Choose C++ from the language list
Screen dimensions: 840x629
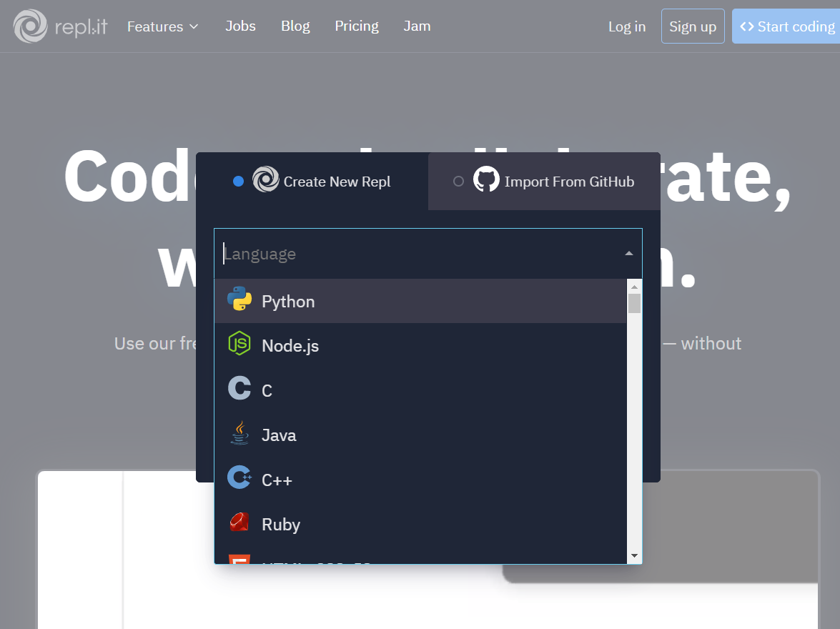point(420,480)
